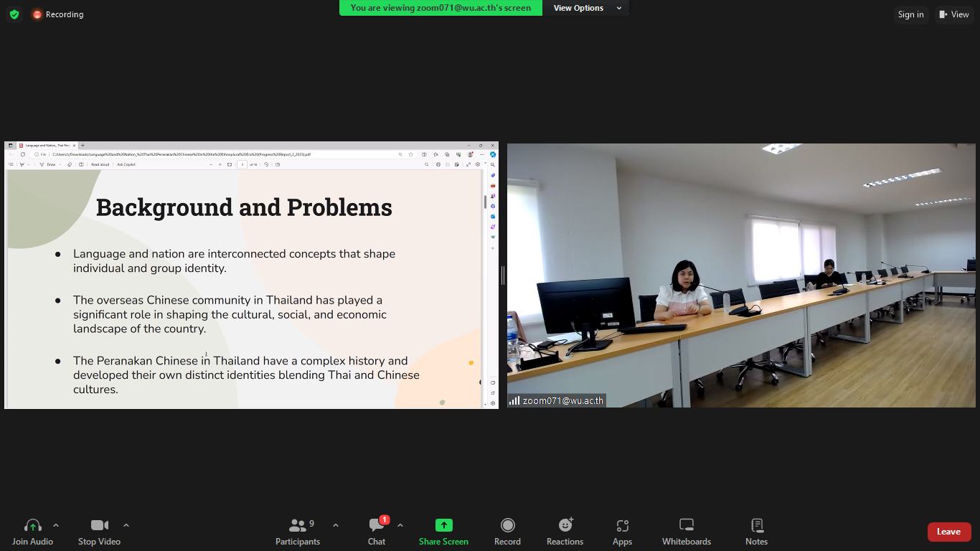Open the Reactions emoji menu
Viewport: 980px width, 551px height.
pyautogui.click(x=565, y=526)
